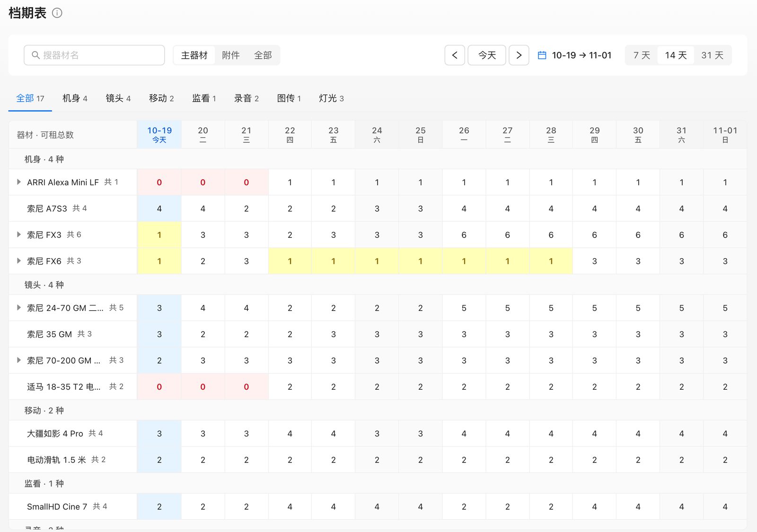This screenshot has width=757, height=532.
Task: Switch range to 14 天
Action: click(676, 55)
